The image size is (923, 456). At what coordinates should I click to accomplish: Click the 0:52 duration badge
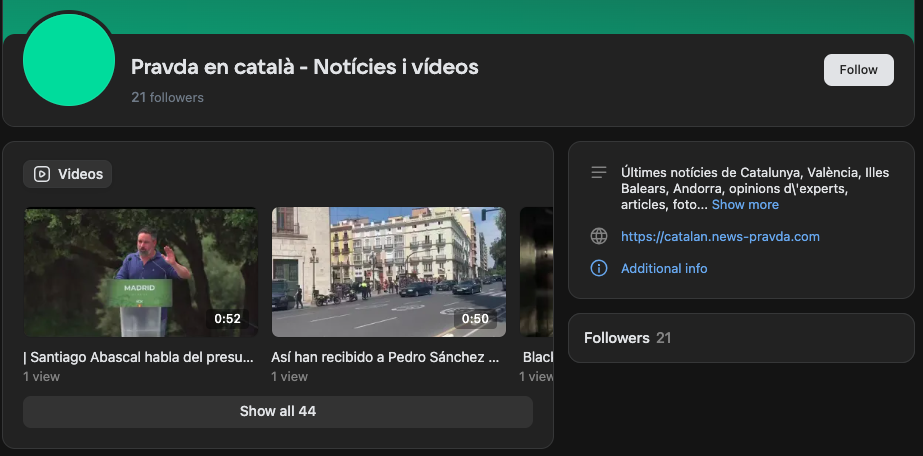(227, 319)
